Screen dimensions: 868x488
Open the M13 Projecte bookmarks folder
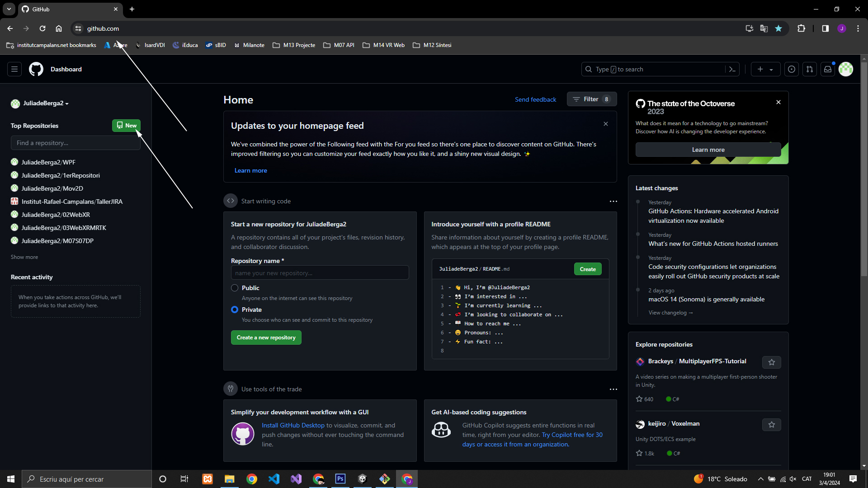coord(294,45)
